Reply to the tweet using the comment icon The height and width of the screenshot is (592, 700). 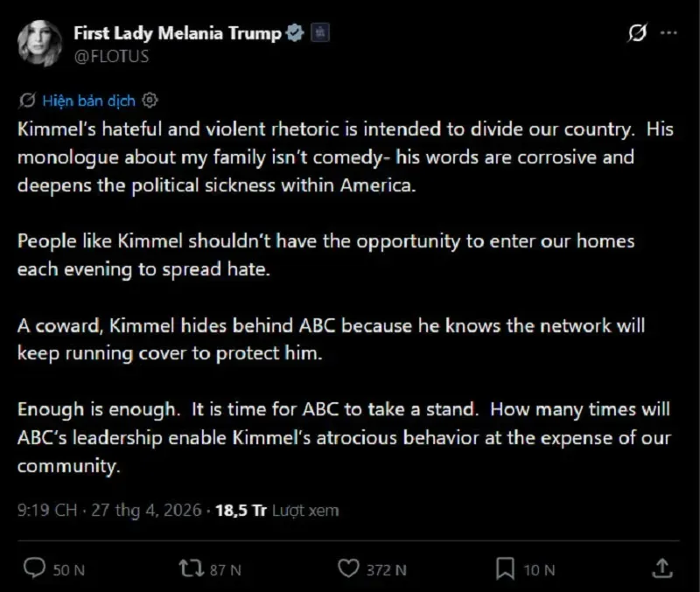coord(33,568)
